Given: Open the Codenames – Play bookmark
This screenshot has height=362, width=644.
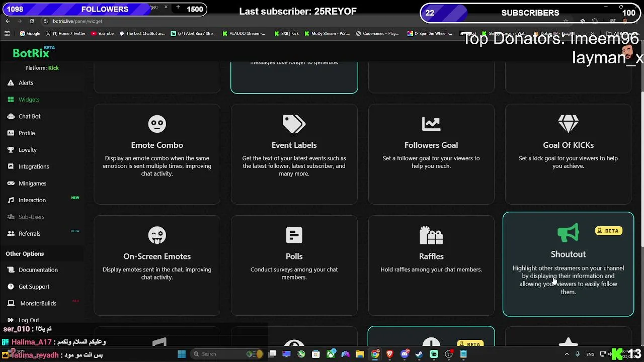Looking at the screenshot, I should point(377,34).
